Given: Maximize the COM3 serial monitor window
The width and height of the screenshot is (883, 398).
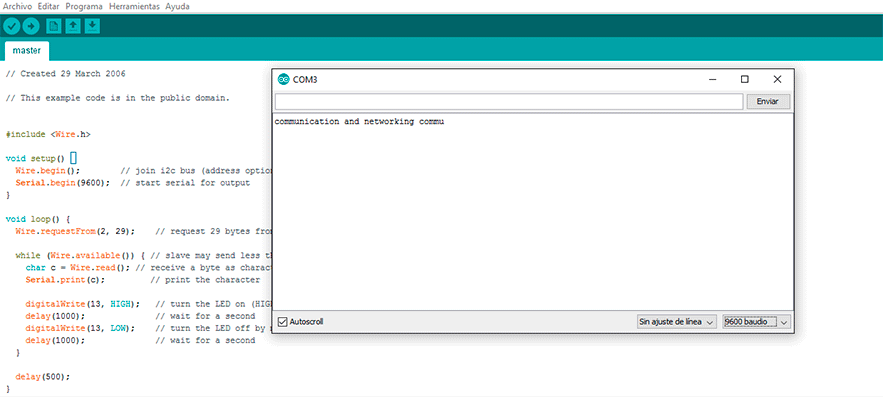Looking at the screenshot, I should (744, 79).
